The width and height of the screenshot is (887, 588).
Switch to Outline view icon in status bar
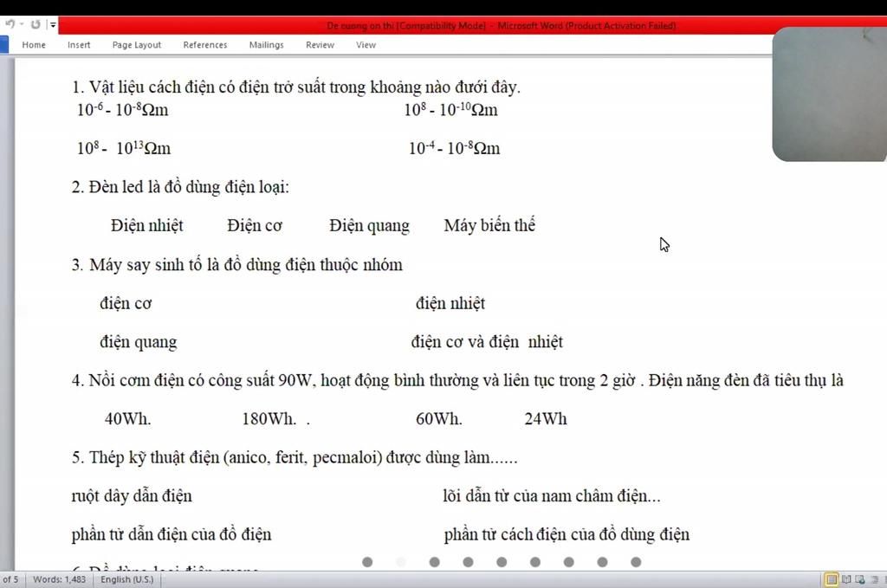point(875,579)
